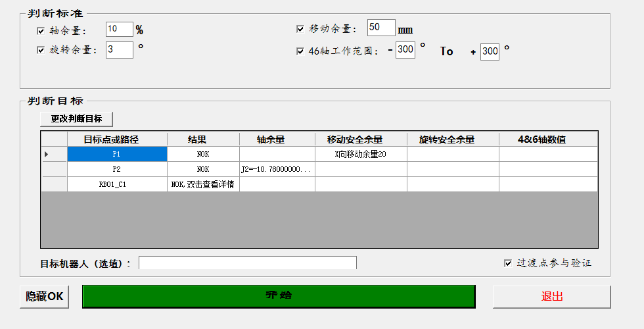This screenshot has height=329, width=644.
Task: Select the P1 row in table
Action: tap(117, 154)
